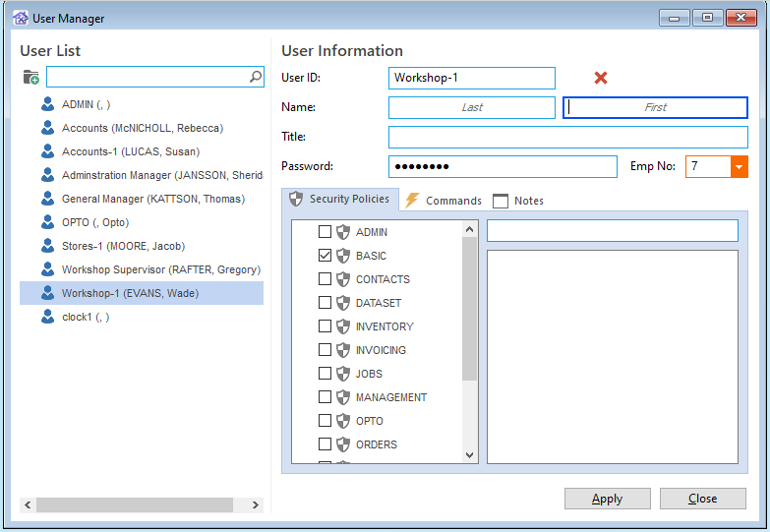Image resolution: width=770 pixels, height=532 pixels.
Task: Click the Emp No value field
Action: click(708, 166)
